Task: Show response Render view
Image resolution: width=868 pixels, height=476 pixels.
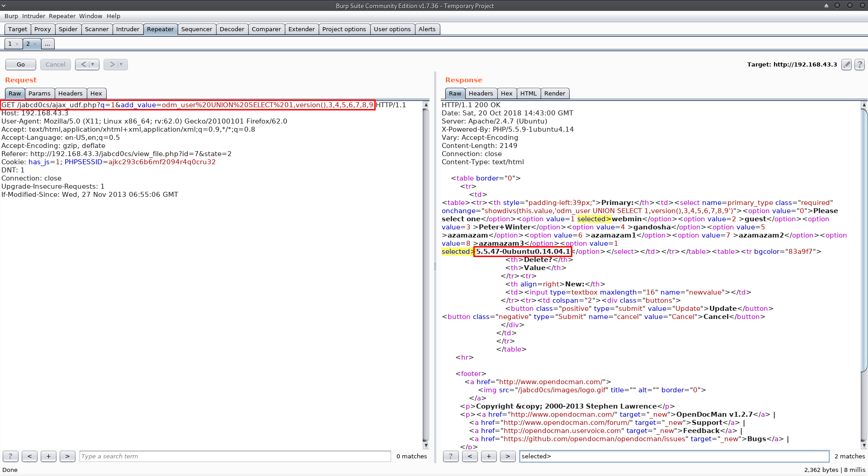Action: tap(555, 93)
